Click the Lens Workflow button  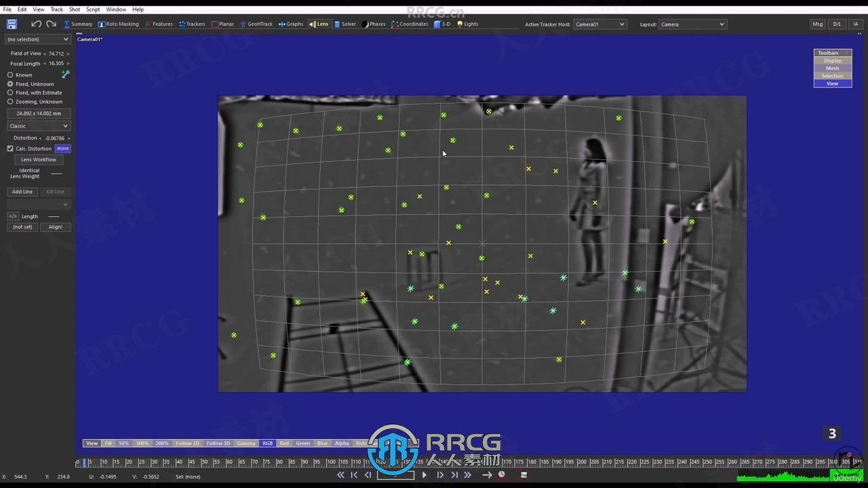[x=38, y=159]
